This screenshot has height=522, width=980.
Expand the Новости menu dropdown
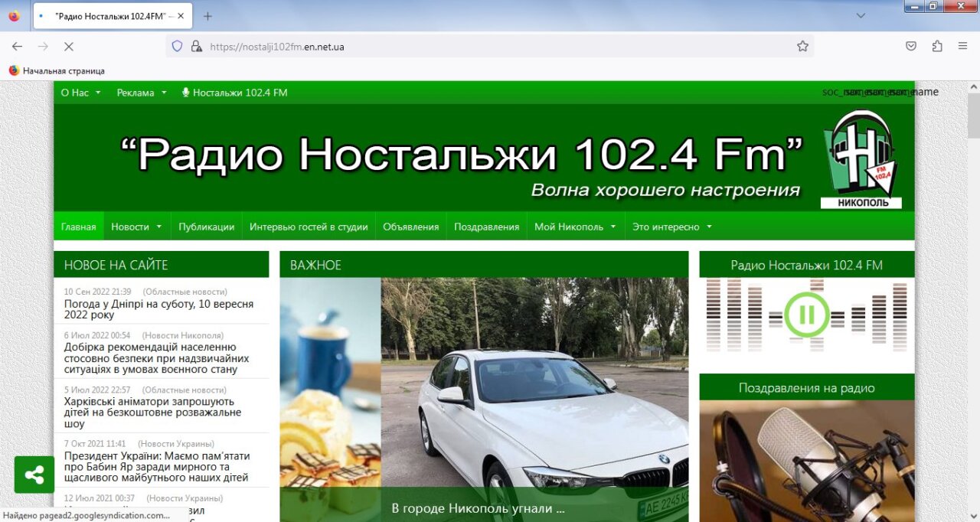[137, 227]
